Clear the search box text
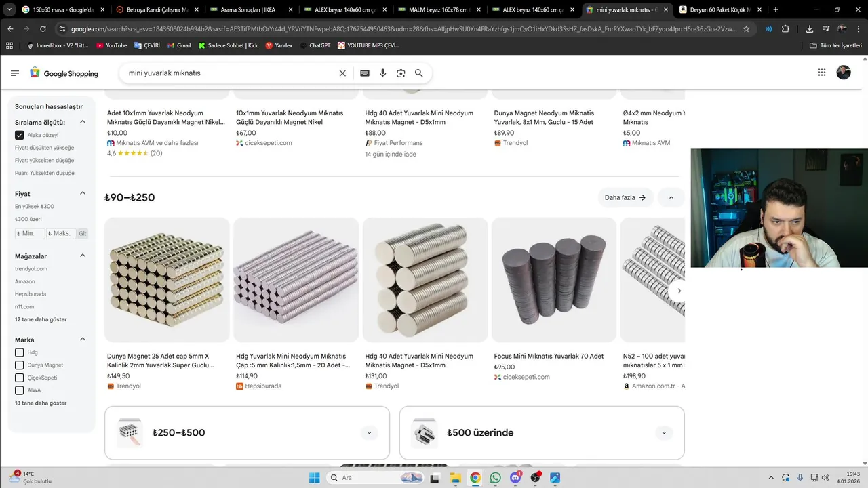 coord(342,73)
